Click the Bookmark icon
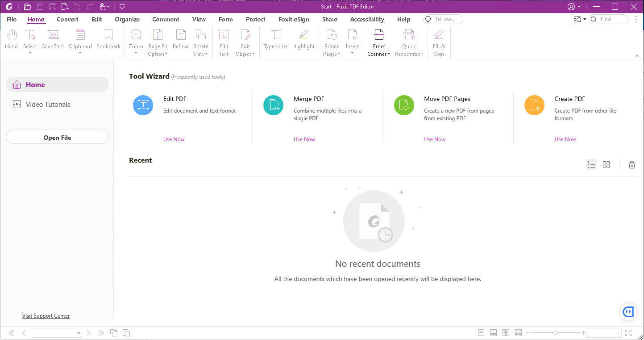Screen dimensions: 644x340 pos(108,35)
